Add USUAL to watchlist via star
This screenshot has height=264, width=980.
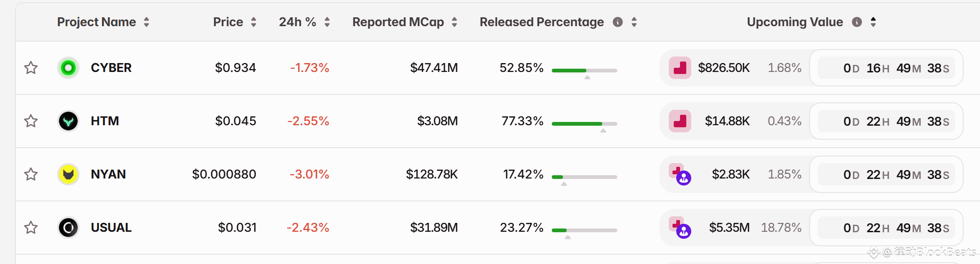click(x=31, y=228)
